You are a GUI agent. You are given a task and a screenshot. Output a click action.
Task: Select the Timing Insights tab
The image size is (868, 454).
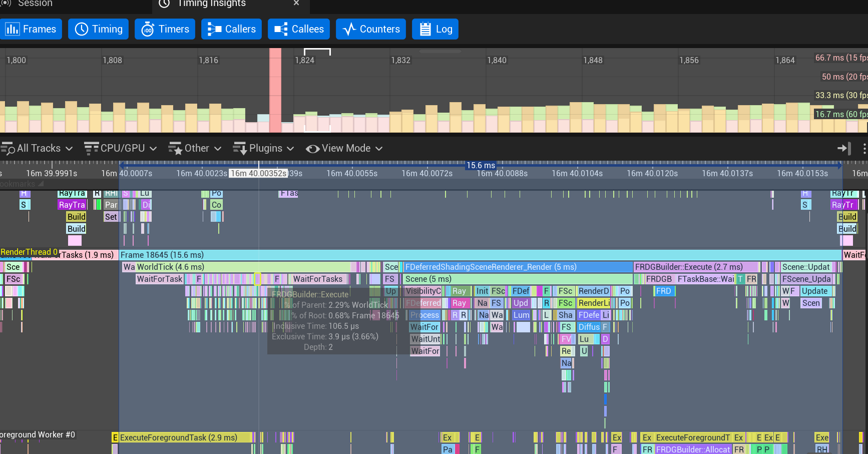pos(211,4)
